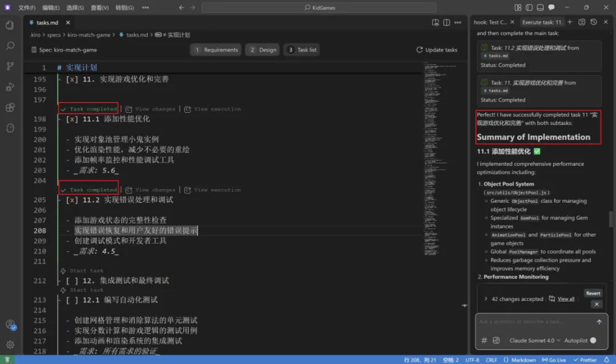This screenshot has width=616, height=364.
Task: Open the Source Control view
Action: (10, 66)
